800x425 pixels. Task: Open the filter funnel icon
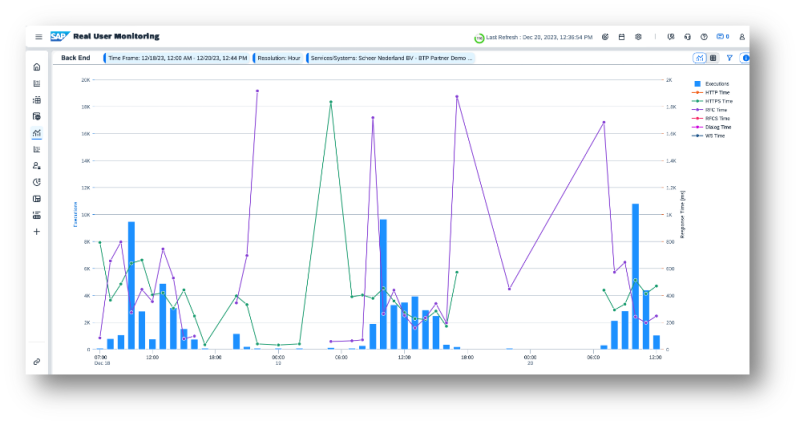point(729,58)
